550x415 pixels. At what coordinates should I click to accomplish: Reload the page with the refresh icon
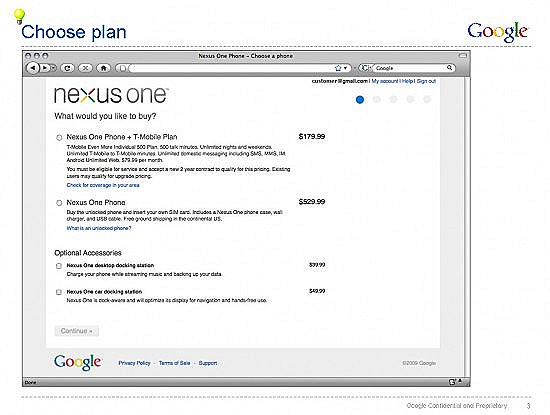pos(67,68)
